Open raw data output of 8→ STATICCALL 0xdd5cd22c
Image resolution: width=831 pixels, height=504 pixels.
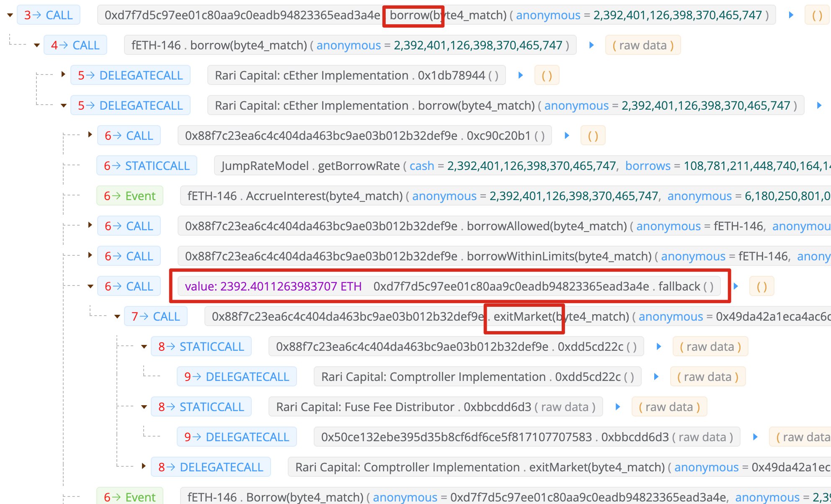(710, 347)
